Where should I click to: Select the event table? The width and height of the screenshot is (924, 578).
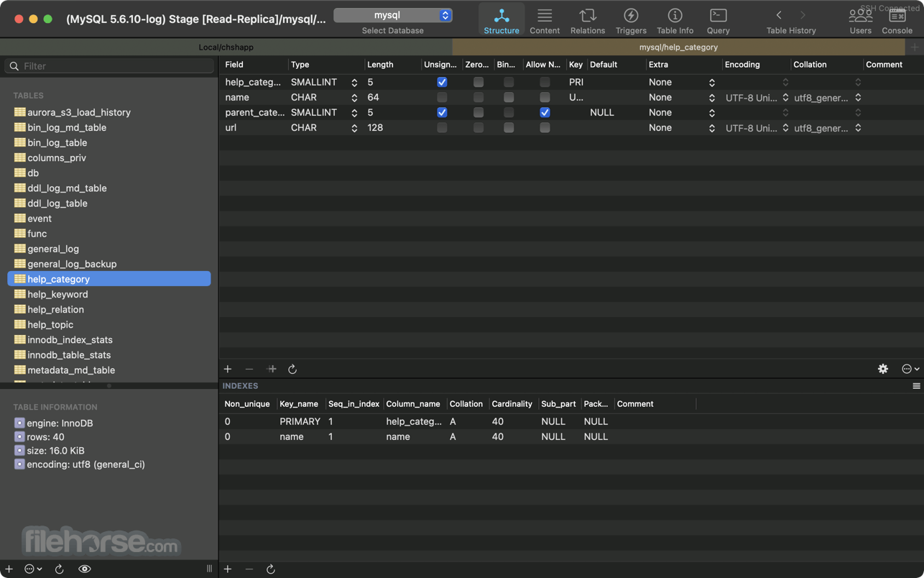[109, 219]
